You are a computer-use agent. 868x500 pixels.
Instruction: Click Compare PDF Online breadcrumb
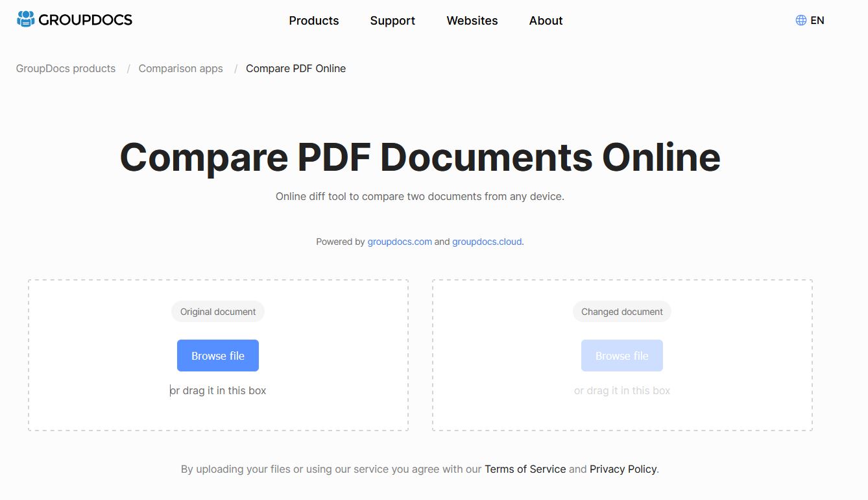296,68
